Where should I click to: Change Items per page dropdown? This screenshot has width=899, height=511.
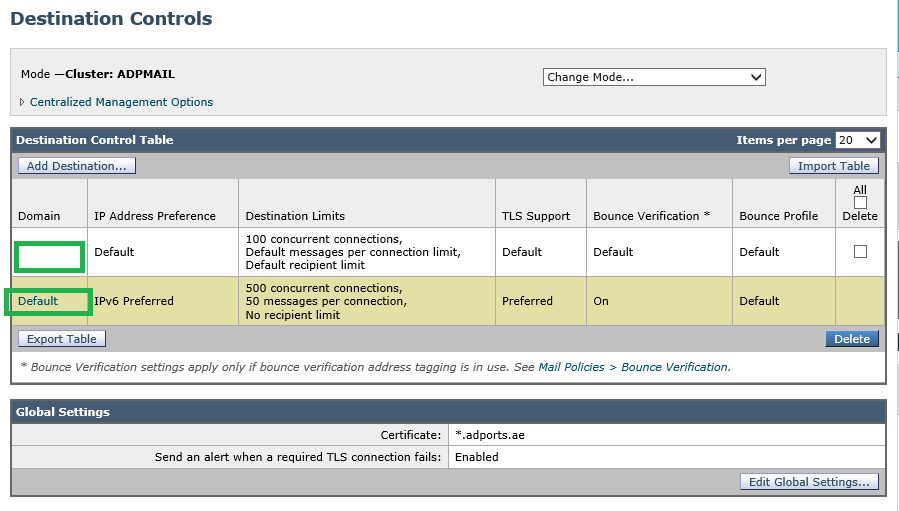(x=857, y=140)
